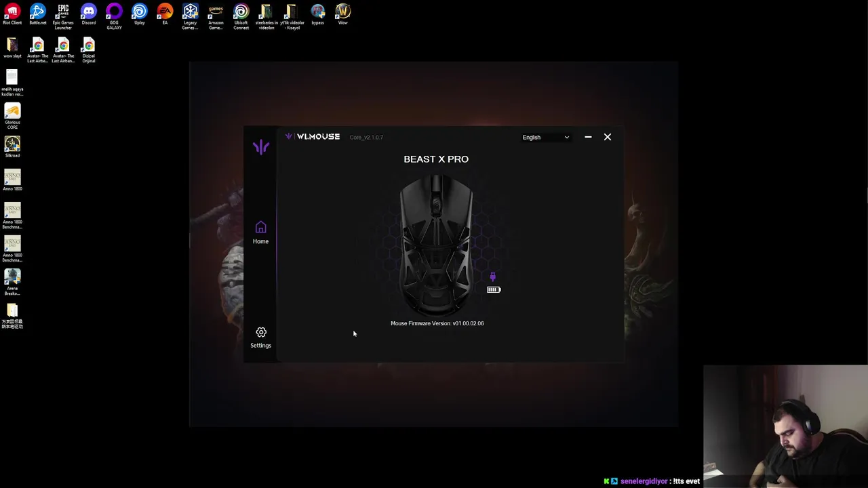The image size is (868, 488).
Task: Click the Core_v2.1.0.7 version label
Action: [366, 137]
